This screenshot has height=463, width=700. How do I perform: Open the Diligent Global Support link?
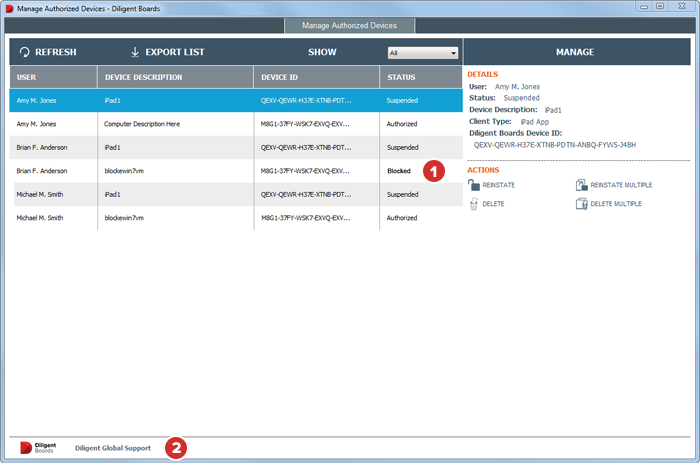tap(113, 448)
